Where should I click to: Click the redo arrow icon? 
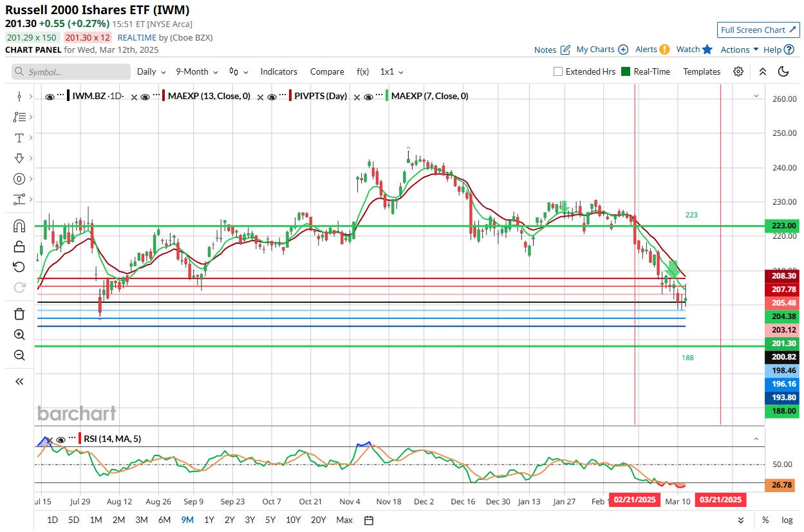tap(19, 288)
